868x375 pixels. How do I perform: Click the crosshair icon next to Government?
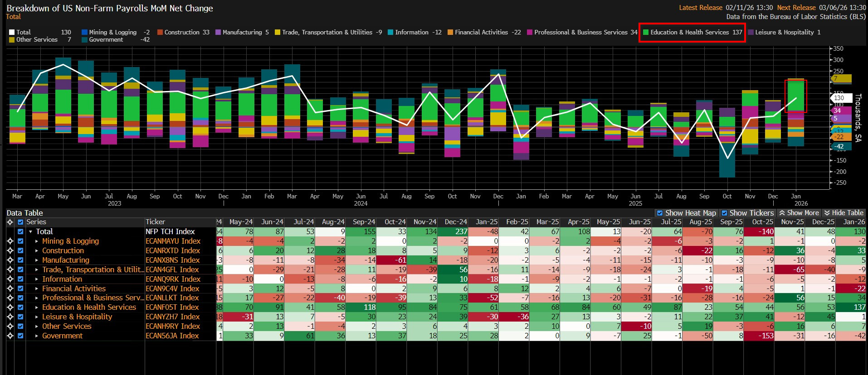10,336
